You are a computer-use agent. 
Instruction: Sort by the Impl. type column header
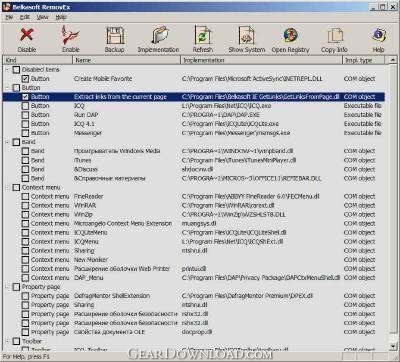click(363, 60)
